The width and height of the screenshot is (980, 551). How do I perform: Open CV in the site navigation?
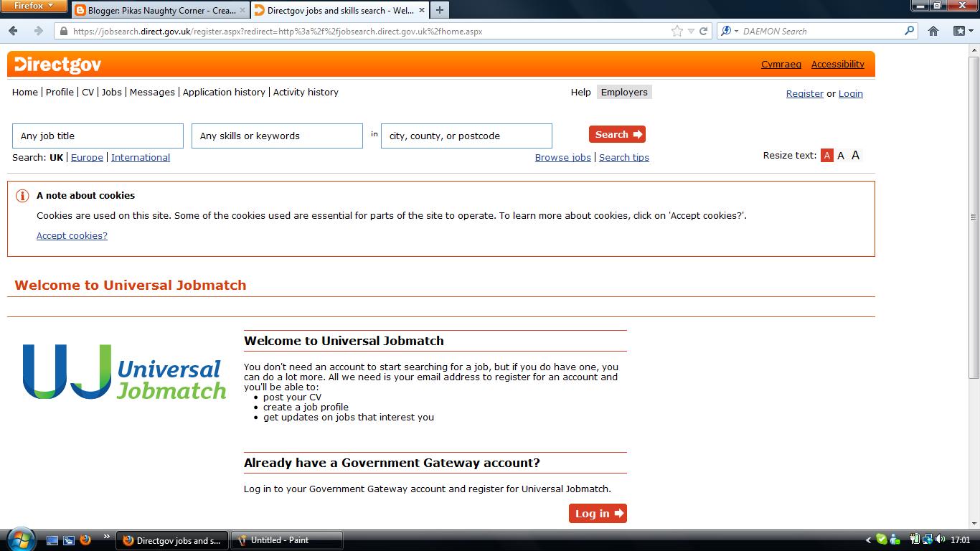(88, 92)
